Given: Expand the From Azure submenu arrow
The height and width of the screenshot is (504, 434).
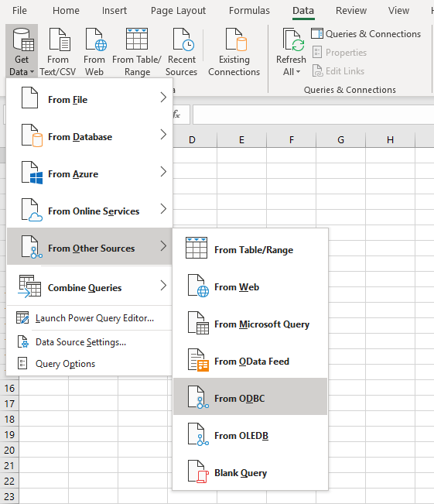Looking at the screenshot, I should (x=163, y=172).
